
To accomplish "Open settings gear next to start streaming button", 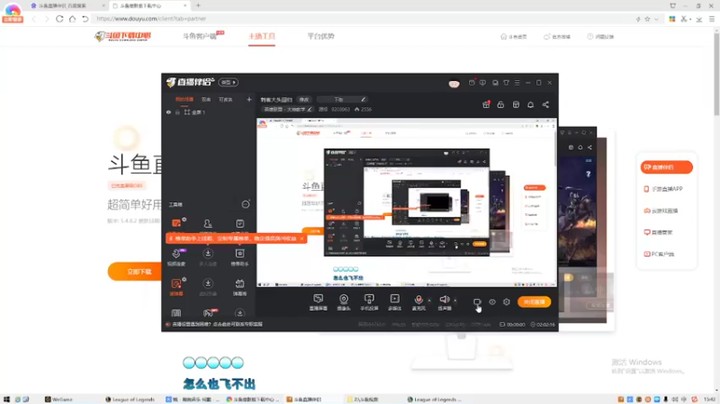I will pos(506,302).
